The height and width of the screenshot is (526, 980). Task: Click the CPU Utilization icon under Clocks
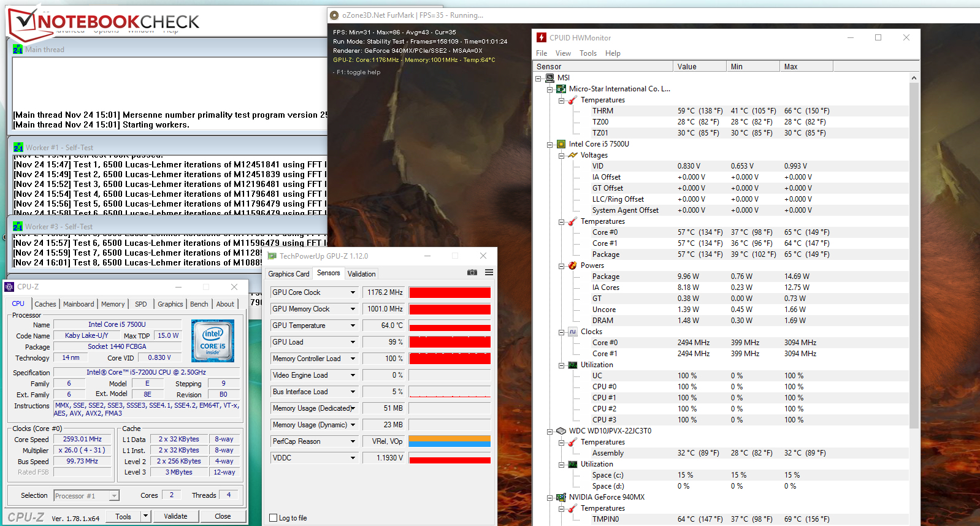(573, 365)
